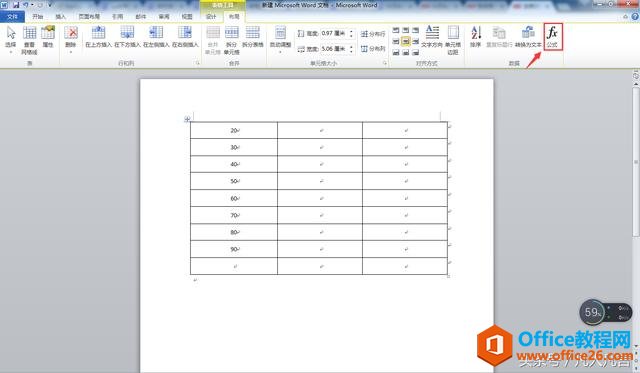The width and height of the screenshot is (640, 373).
Task: Open the Delete table dropdown
Action: coord(71,40)
